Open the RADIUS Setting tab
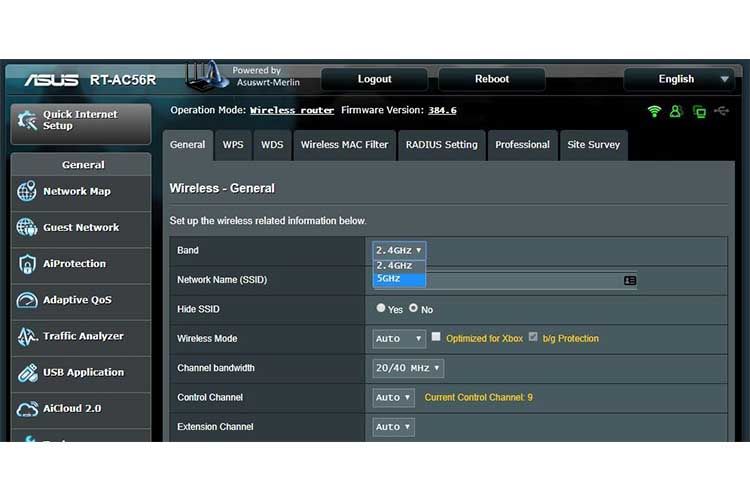This screenshot has height=500, width=750. click(x=441, y=145)
